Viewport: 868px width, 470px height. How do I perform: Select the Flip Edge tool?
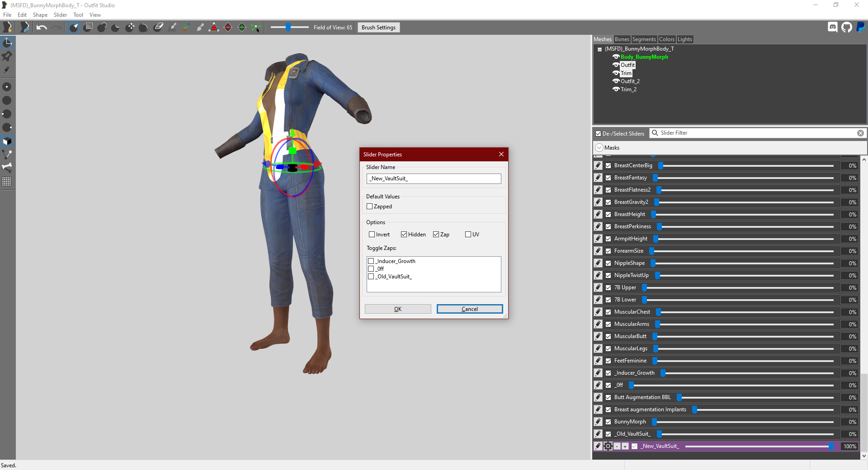pos(228,28)
